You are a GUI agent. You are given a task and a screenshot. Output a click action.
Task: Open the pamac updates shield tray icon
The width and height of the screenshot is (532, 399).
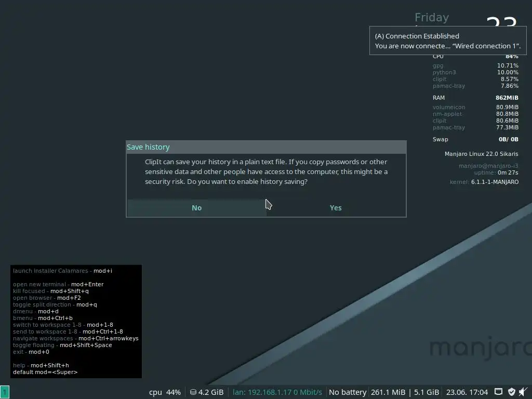pos(512,392)
